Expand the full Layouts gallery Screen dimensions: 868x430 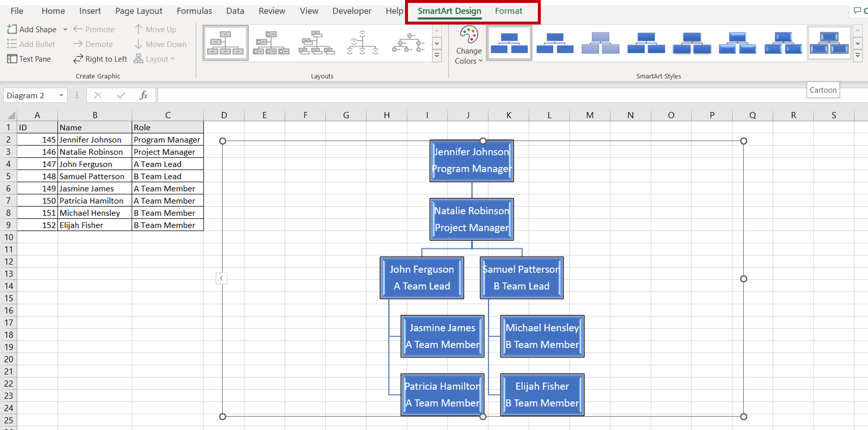pos(437,55)
